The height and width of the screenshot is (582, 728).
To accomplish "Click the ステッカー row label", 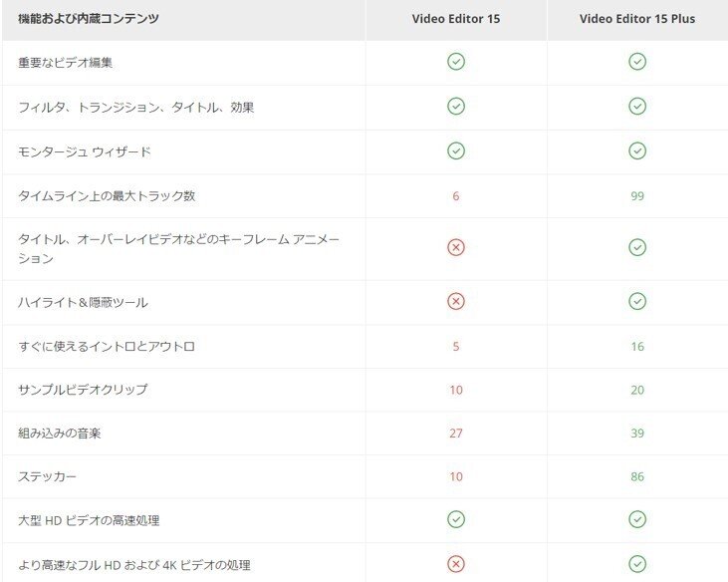I will coord(46,476).
